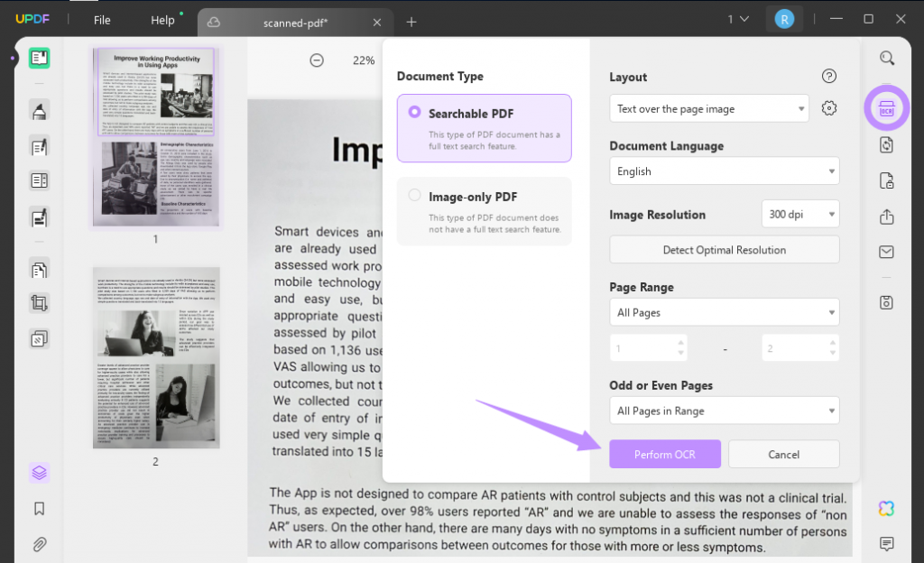The image size is (924, 563).
Task: Click the Share icon on the right sidebar
Action: pyautogui.click(x=885, y=217)
